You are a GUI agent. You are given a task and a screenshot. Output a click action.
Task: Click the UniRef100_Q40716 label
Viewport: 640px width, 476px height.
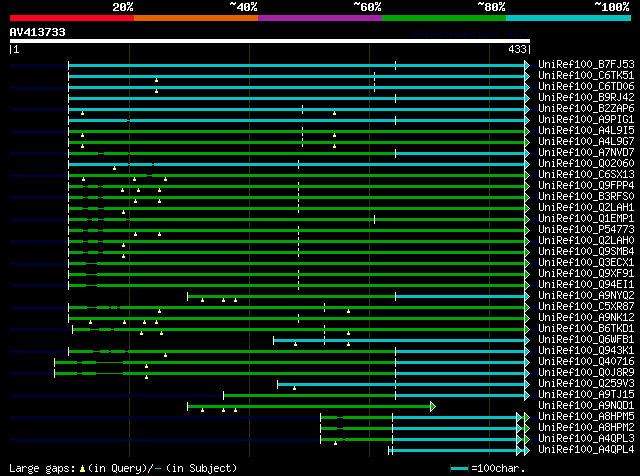[586, 362]
